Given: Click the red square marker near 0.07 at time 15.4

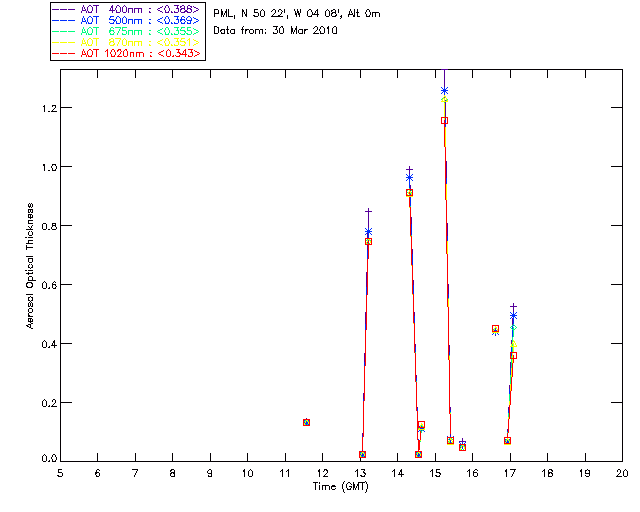Looking at the screenshot, I should coord(450,441).
